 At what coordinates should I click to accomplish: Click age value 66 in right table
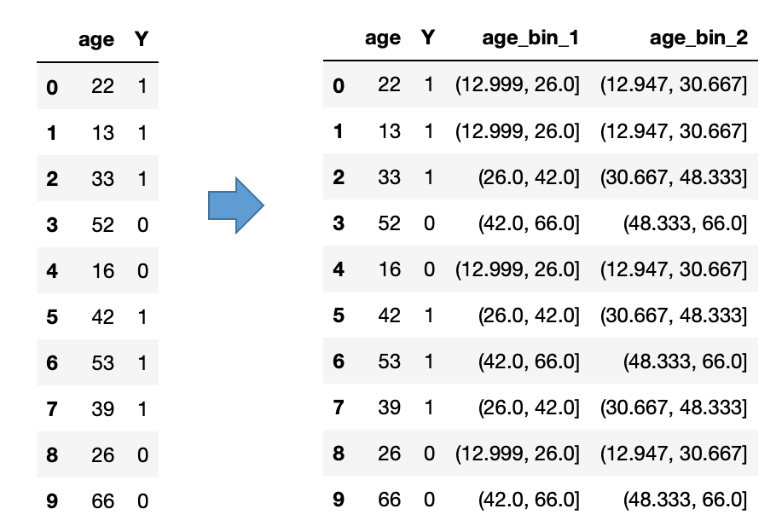pos(389,500)
